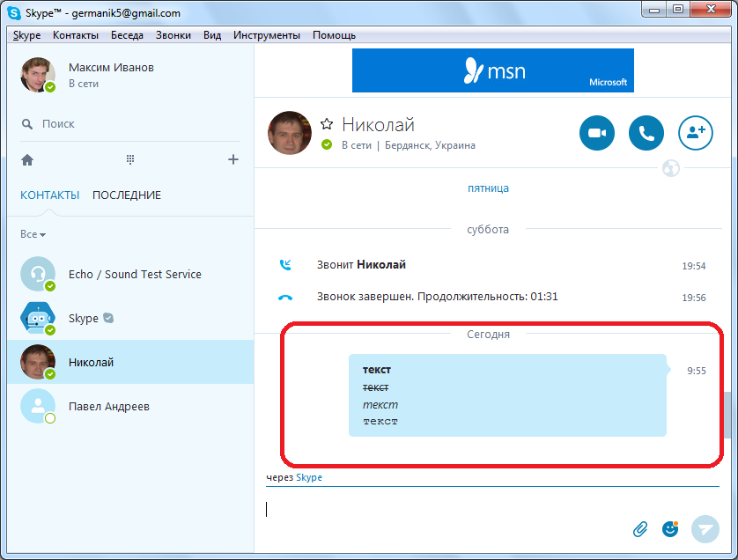
Task: Click the пятница history link
Action: (x=488, y=188)
